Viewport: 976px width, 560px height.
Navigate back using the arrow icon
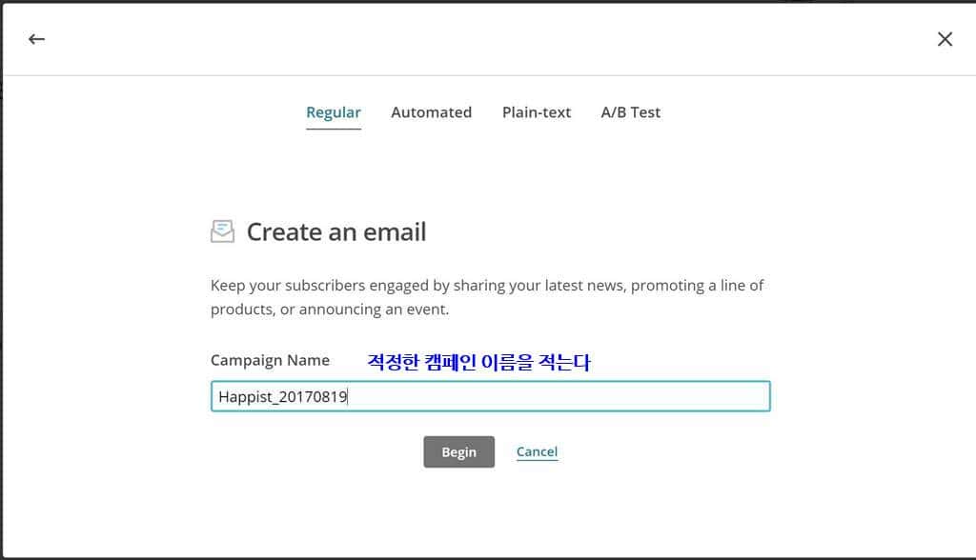click(36, 39)
